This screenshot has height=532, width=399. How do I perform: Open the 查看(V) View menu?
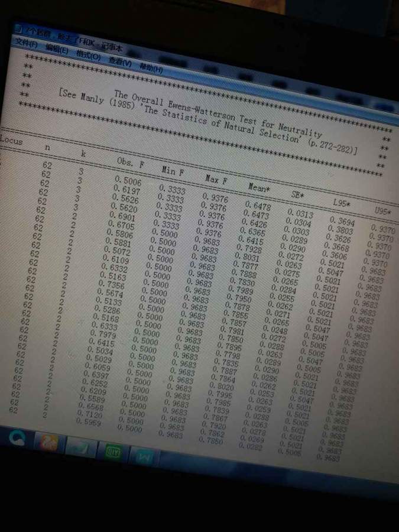coord(120,61)
